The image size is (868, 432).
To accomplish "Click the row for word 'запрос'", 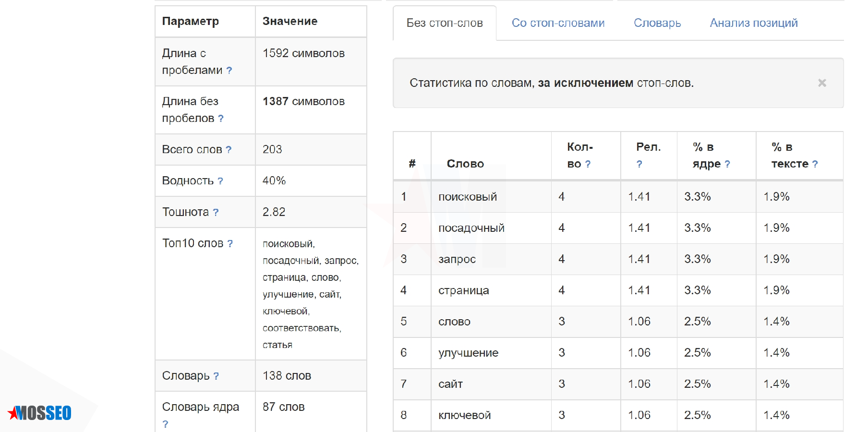I will (457, 259).
